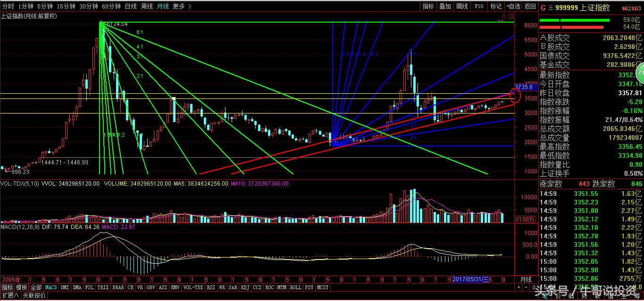Switch to the BOLL indicator

click(296, 287)
